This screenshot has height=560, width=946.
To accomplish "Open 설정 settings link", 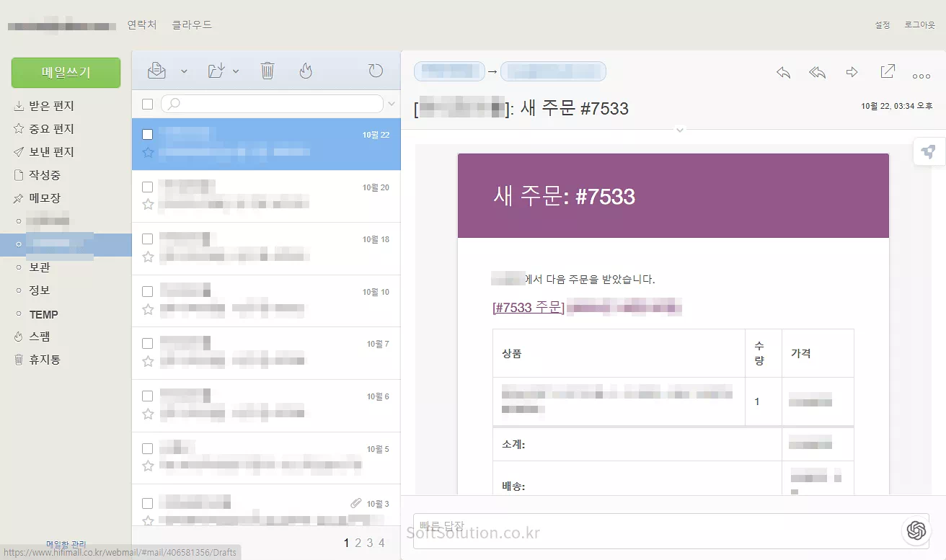I will coord(883,25).
